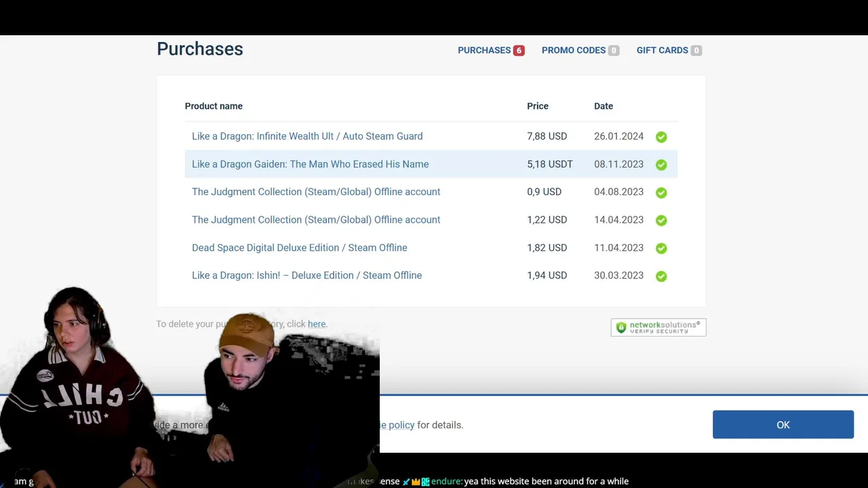
Task: Click green check icon for 11.04.2023 purchase
Action: tap(661, 248)
